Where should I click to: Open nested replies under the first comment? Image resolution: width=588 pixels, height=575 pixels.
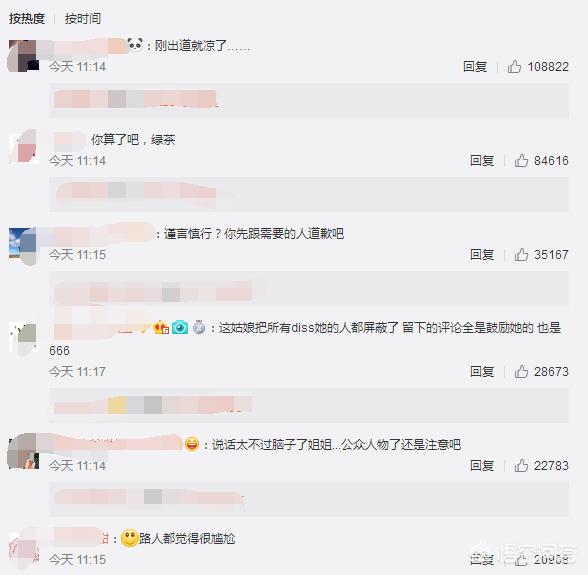click(309, 101)
